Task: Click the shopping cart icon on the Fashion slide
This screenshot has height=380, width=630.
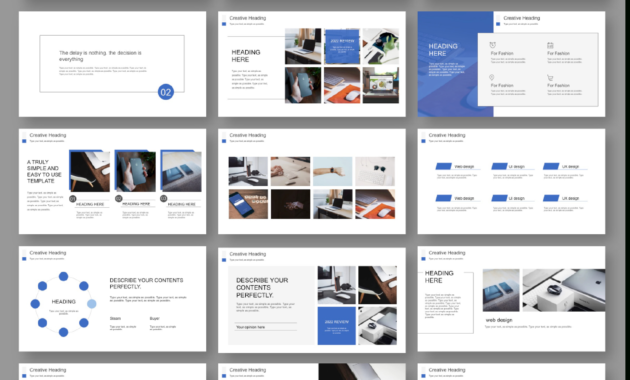Action: pyautogui.click(x=550, y=78)
